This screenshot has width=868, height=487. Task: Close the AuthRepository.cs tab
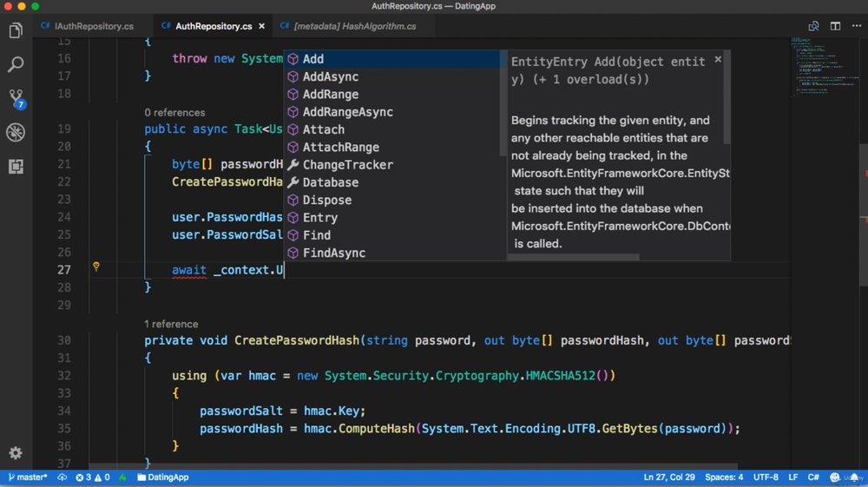(x=262, y=26)
